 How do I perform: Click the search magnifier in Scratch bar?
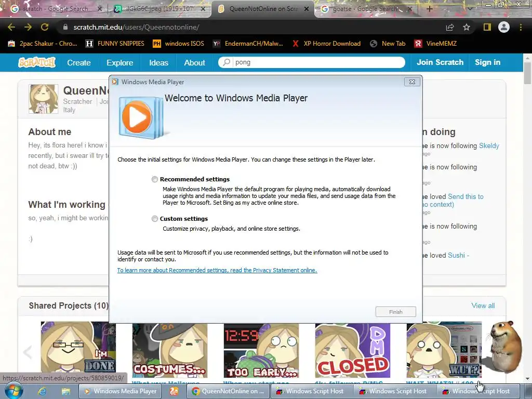point(227,62)
